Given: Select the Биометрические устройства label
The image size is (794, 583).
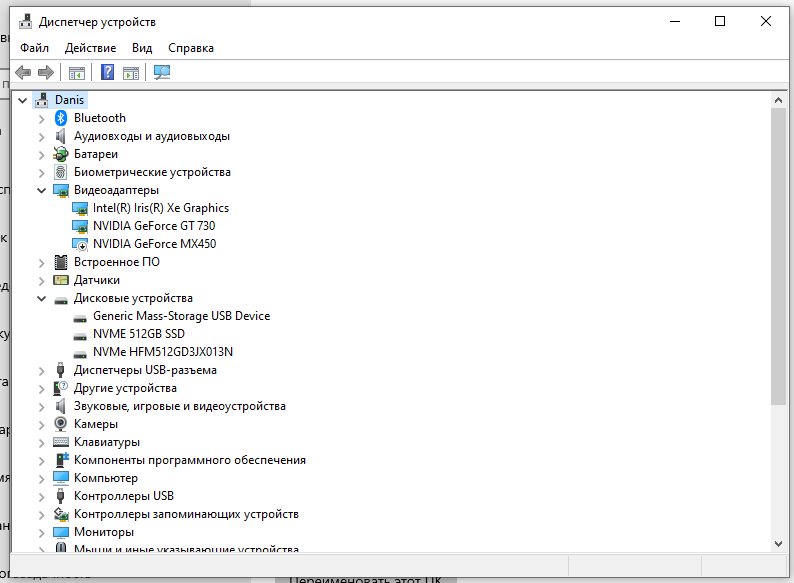Looking at the screenshot, I should [152, 172].
